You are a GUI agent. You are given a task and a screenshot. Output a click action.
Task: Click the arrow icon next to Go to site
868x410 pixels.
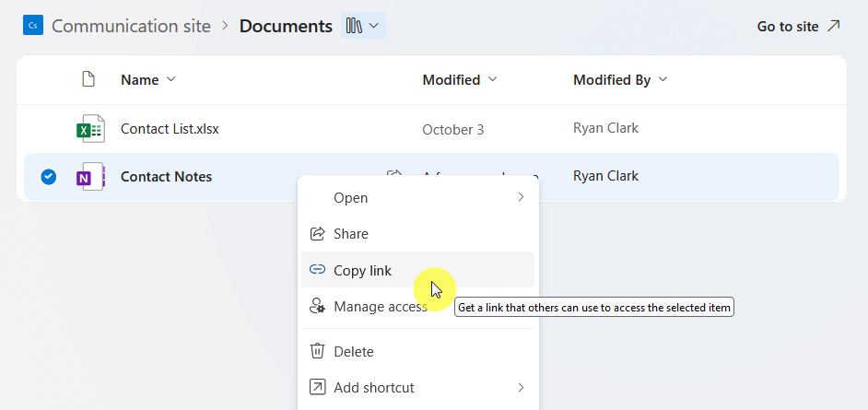tap(833, 26)
